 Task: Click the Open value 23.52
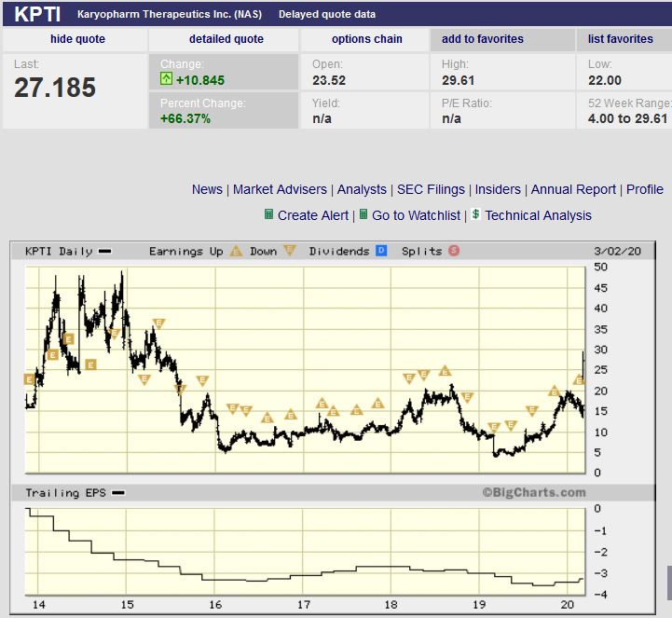(x=329, y=80)
